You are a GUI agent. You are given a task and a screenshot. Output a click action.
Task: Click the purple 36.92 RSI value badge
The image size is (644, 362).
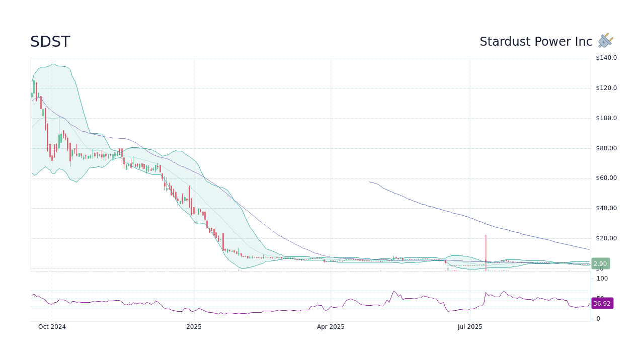[601, 303]
